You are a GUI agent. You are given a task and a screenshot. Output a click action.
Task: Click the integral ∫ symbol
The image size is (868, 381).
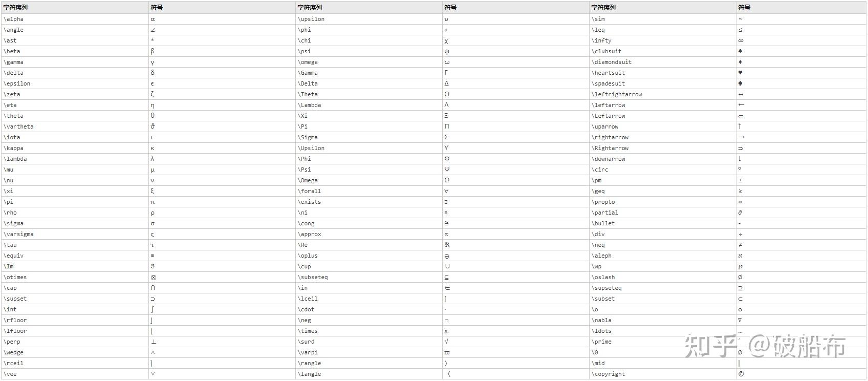coord(153,309)
